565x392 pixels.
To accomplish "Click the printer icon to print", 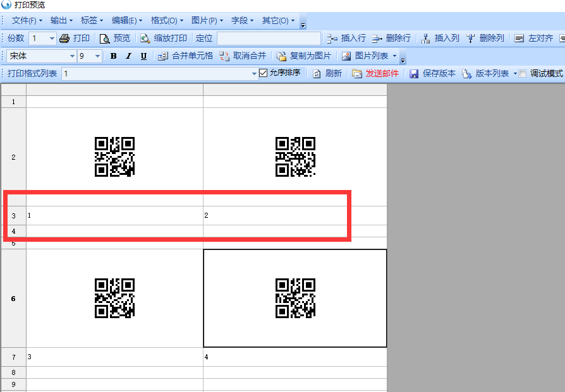I will (x=64, y=39).
